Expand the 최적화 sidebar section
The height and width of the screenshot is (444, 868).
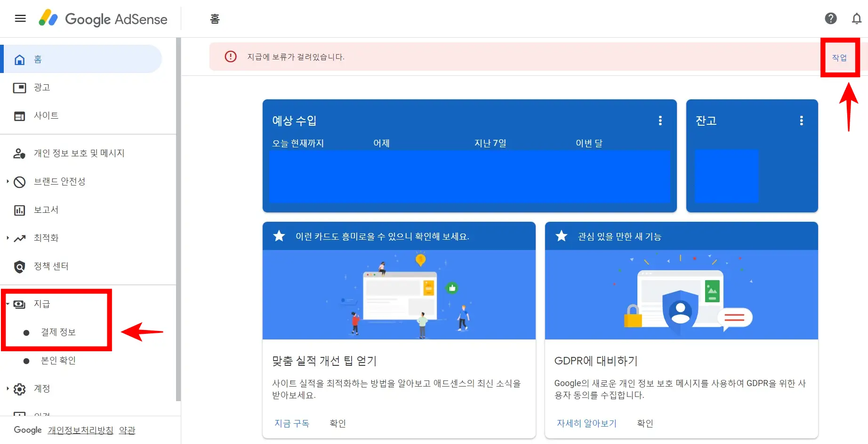coord(46,238)
